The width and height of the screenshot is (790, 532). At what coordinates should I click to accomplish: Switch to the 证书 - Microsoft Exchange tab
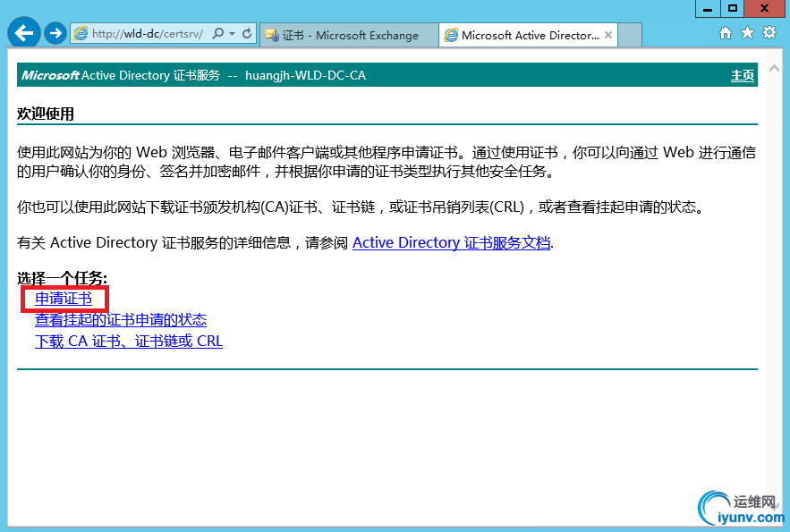(349, 35)
